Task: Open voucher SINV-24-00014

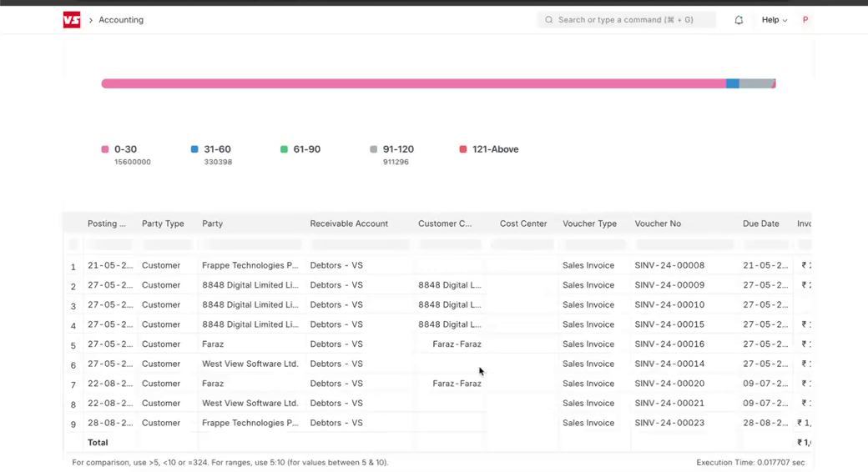Action: point(669,364)
